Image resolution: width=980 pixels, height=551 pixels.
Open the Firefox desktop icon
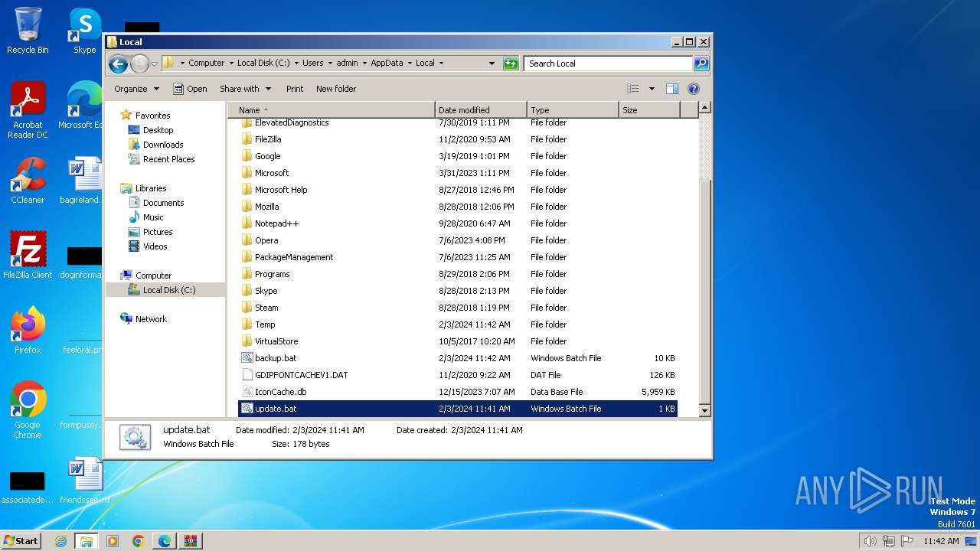click(x=28, y=330)
